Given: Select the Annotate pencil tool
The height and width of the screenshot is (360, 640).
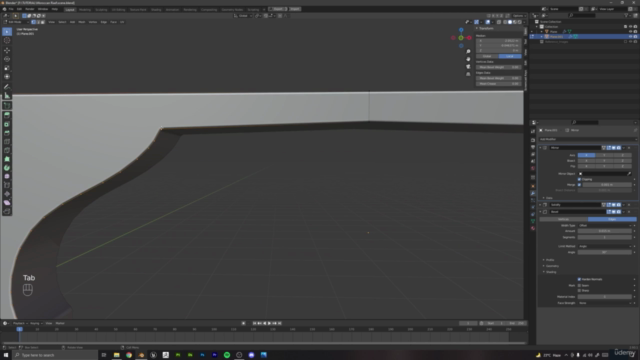Looking at the screenshot, I should 7,87.
